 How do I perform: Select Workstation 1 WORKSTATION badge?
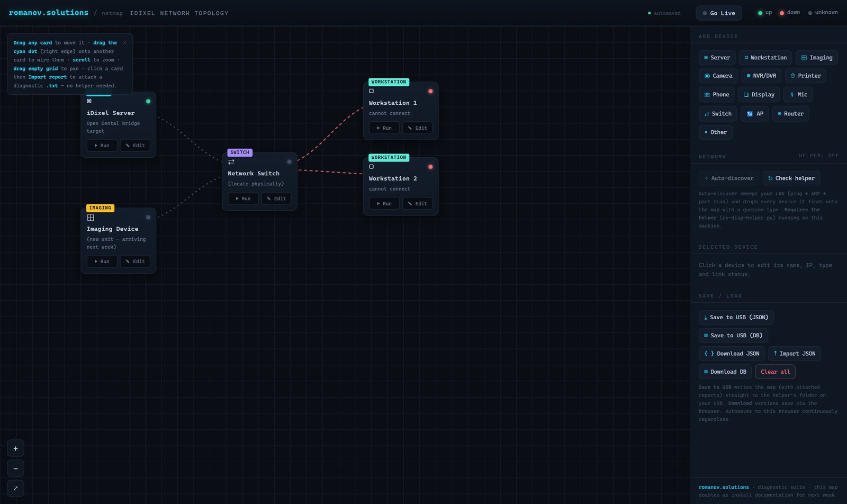pyautogui.click(x=389, y=82)
